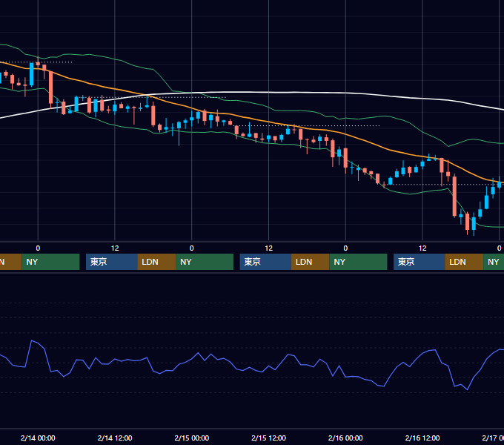504x445 pixels.
Task: Select the NY session block spanning 2/16 00:00
Action: point(358,262)
